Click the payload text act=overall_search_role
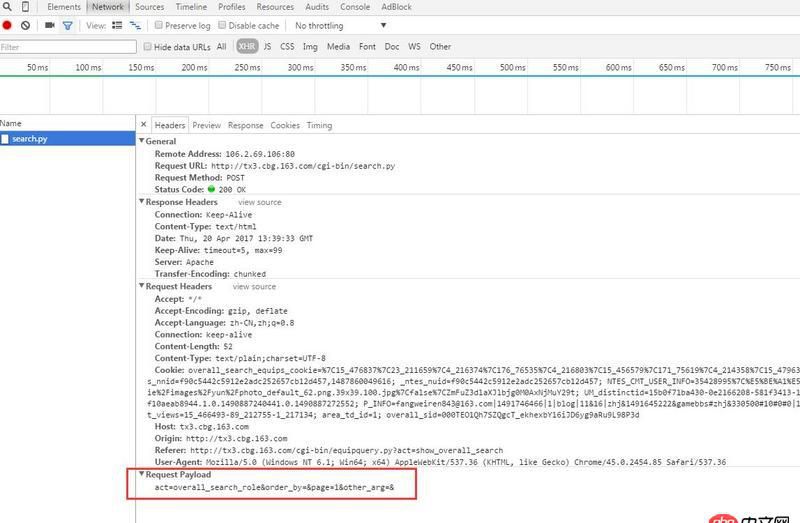 click(x=208, y=487)
